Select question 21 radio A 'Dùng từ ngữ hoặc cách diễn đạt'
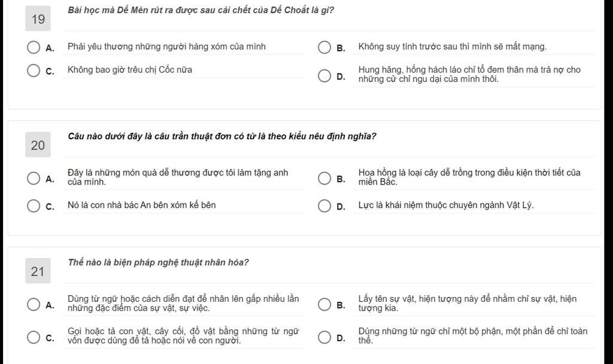The width and height of the screenshot is (613, 364). 34,304
